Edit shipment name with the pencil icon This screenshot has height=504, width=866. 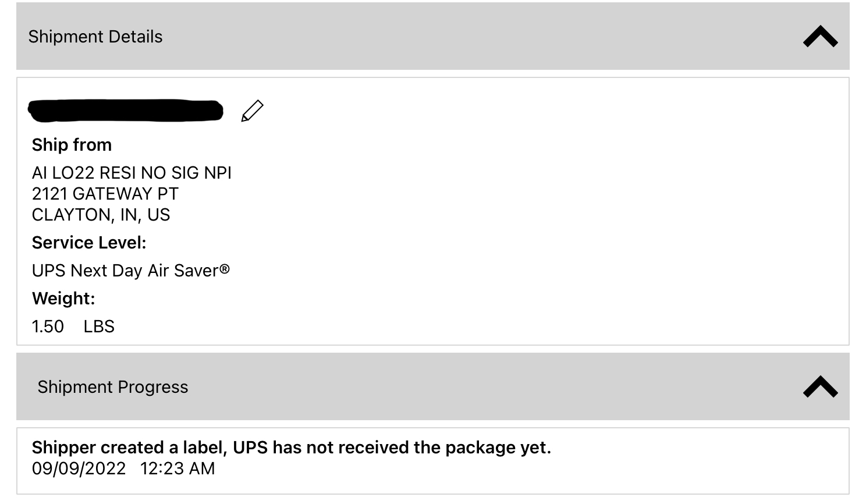click(252, 111)
